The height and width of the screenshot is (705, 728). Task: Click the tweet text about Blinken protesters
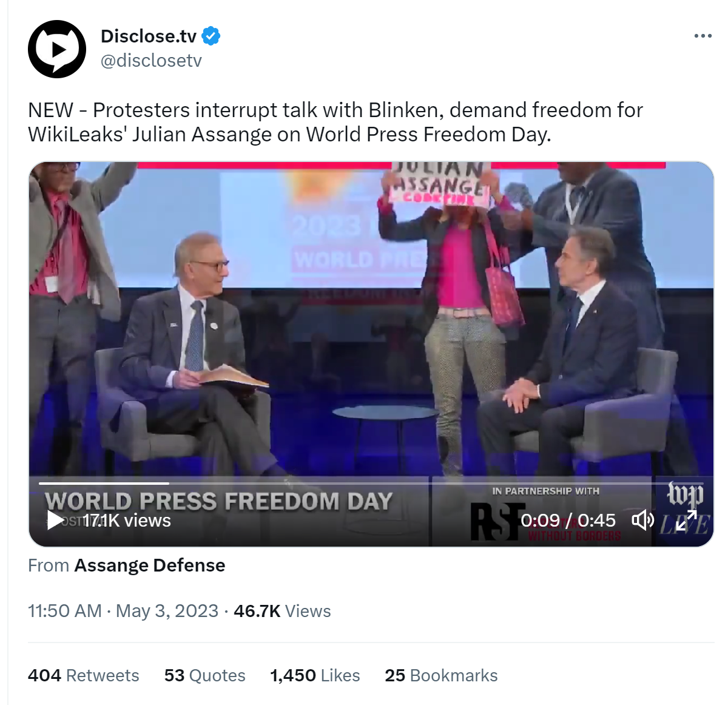coord(335,122)
